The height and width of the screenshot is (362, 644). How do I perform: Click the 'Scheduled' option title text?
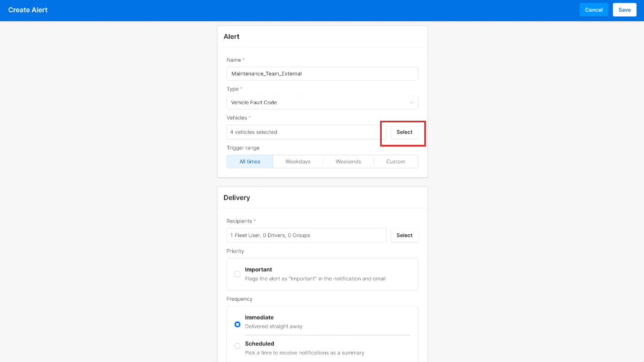tap(259, 344)
